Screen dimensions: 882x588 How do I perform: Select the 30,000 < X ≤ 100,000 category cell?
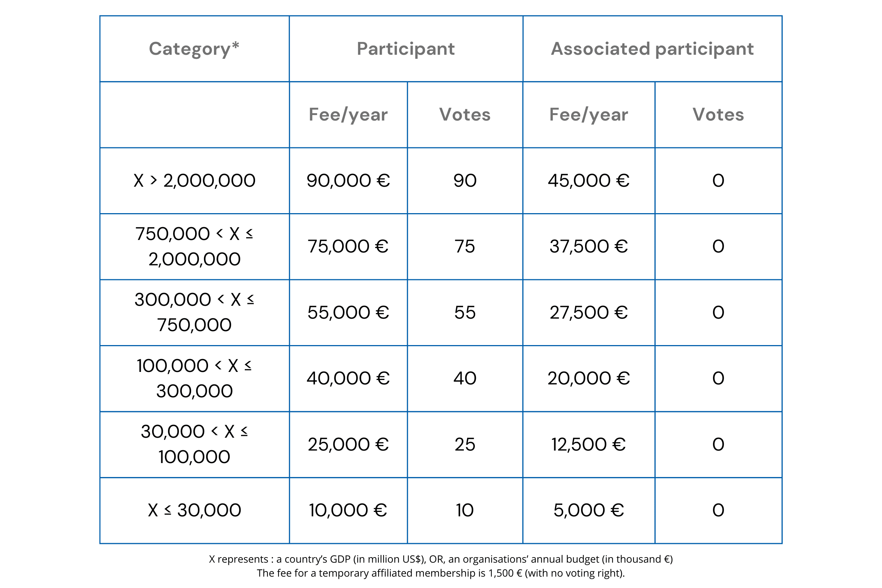tap(194, 444)
